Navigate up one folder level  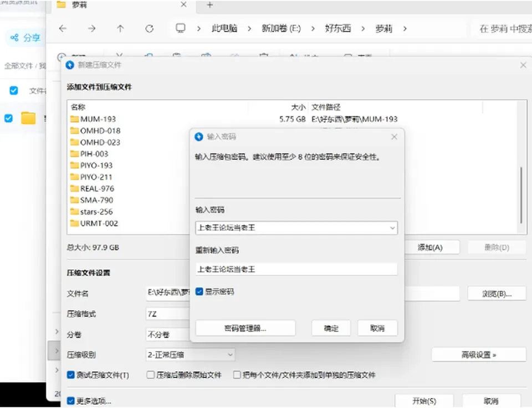pos(120,29)
